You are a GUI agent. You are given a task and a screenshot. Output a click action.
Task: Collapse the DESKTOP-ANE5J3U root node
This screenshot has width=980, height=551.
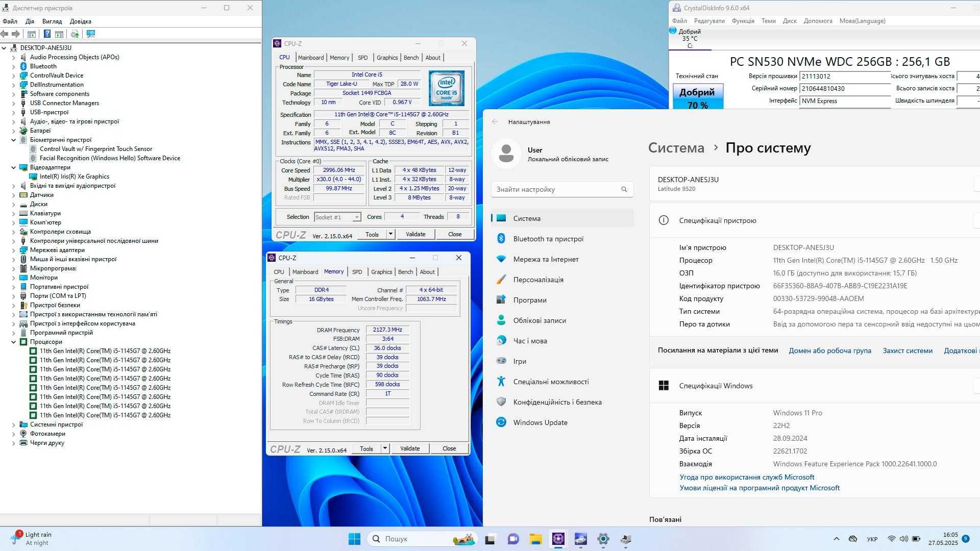4,48
